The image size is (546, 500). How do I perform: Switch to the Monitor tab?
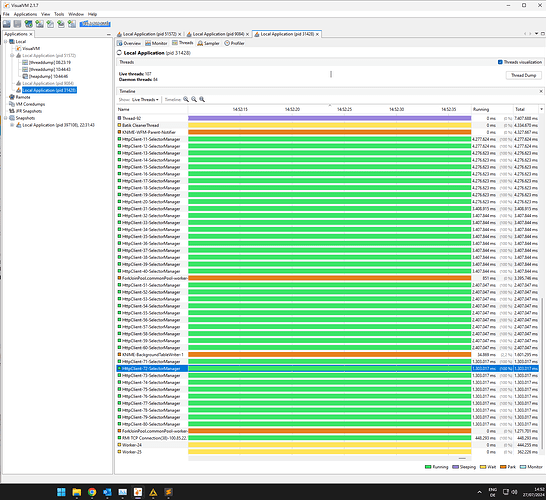pos(156,43)
